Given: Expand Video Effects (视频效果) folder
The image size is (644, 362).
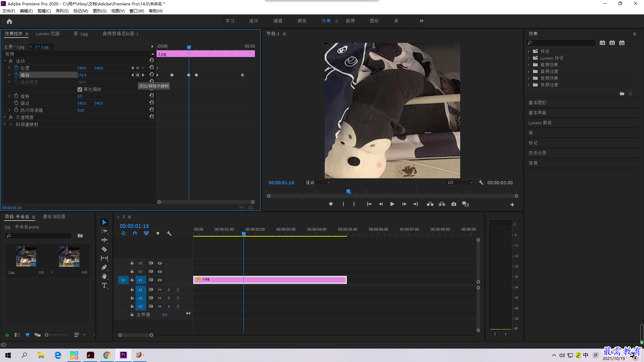Looking at the screenshot, I should click(x=529, y=78).
